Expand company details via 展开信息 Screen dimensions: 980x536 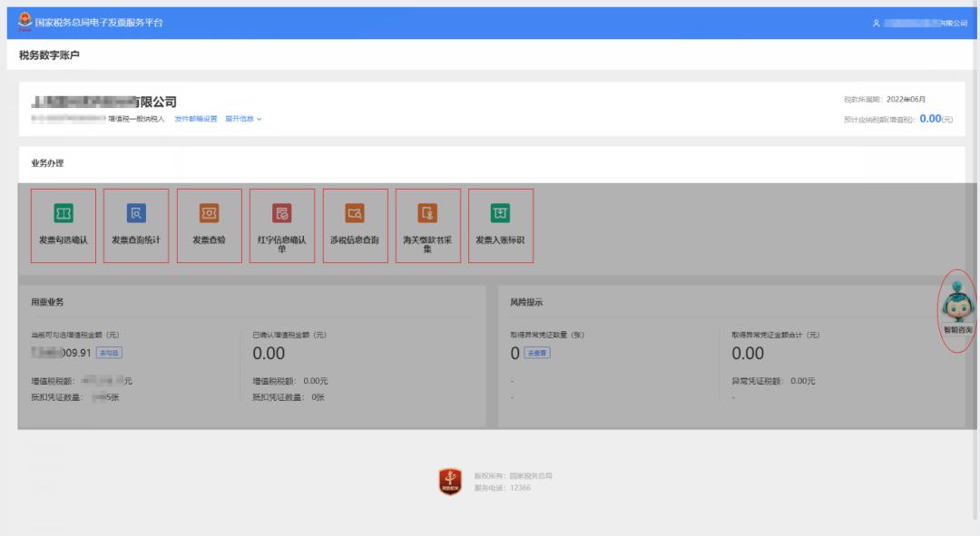click(x=243, y=119)
